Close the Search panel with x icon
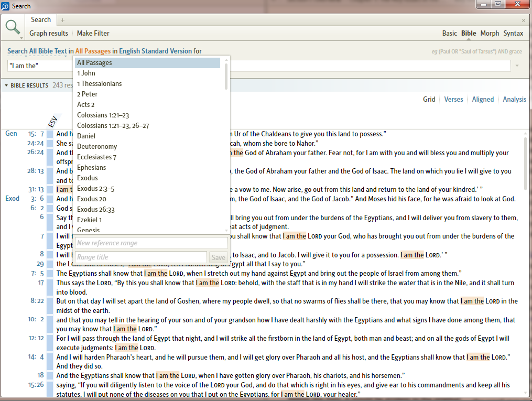The width and height of the screenshot is (532, 401). [524, 20]
